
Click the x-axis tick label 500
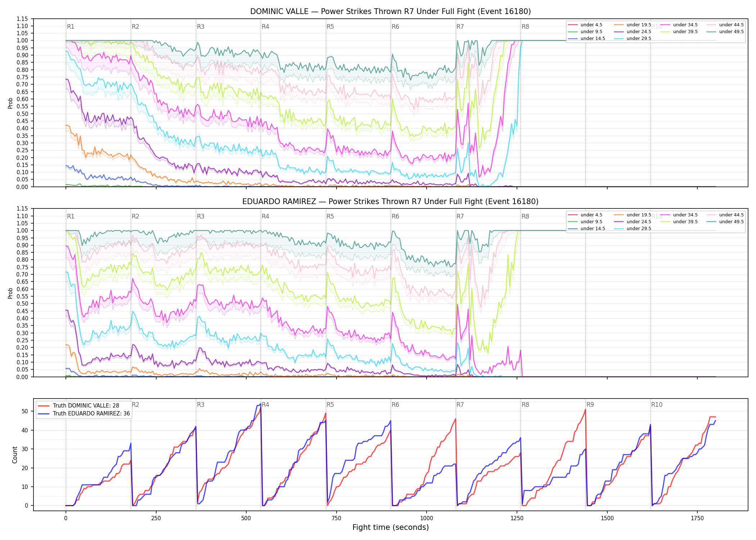(x=246, y=518)
